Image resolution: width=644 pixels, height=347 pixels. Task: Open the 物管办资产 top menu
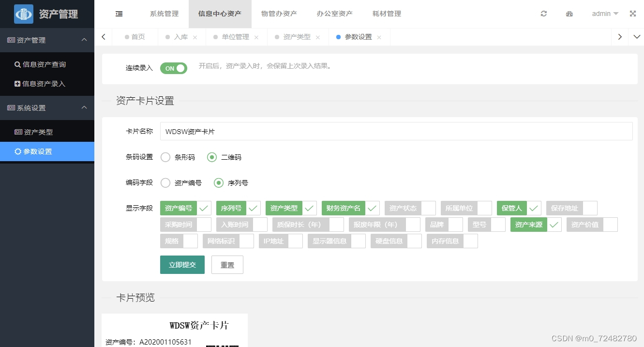(x=279, y=14)
